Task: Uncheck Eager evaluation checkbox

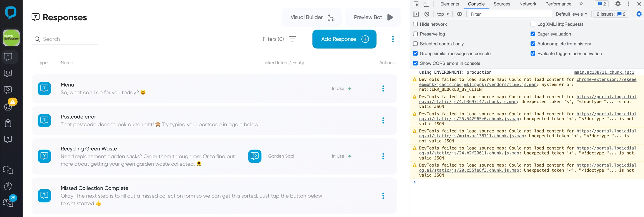Action: click(533, 34)
